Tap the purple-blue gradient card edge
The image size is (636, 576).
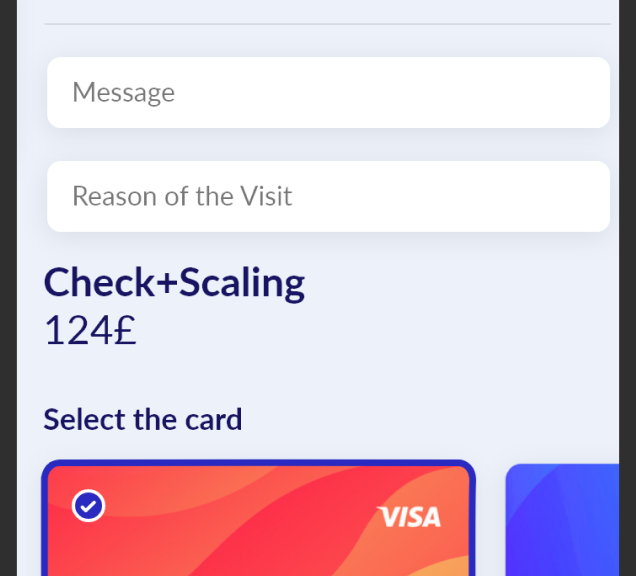click(562, 520)
